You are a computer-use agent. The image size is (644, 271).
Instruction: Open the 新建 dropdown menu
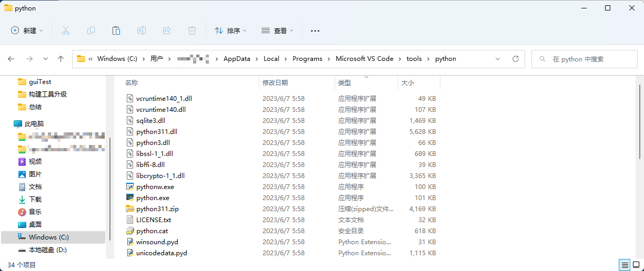tap(27, 30)
